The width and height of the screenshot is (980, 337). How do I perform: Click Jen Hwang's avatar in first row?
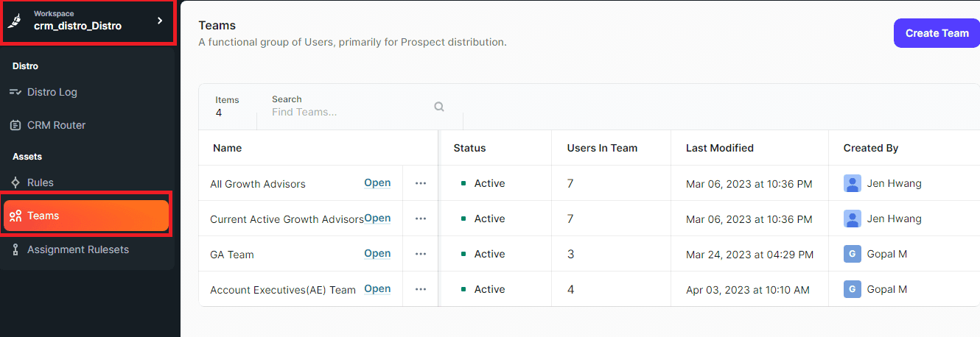852,183
